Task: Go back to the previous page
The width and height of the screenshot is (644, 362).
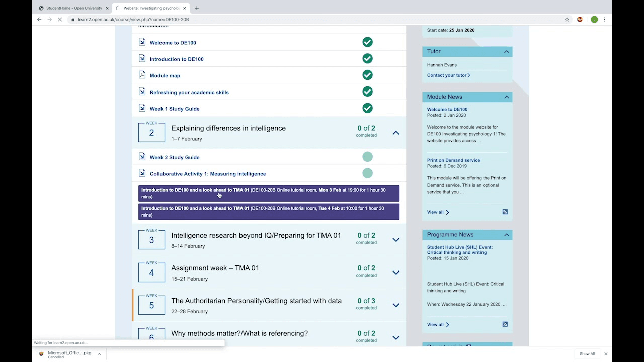Action: tap(39, 19)
